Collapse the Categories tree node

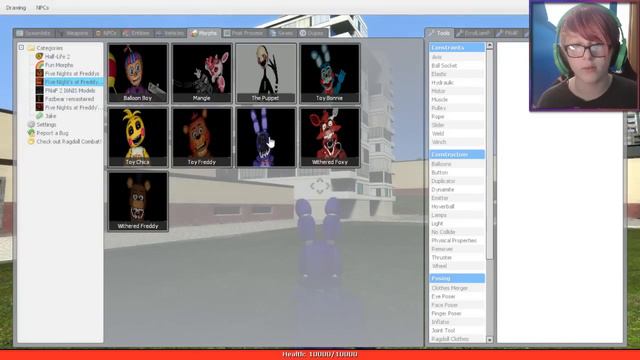pos(21,48)
